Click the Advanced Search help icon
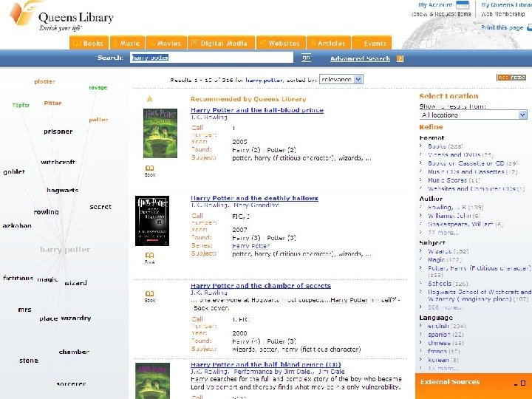The width and height of the screenshot is (532, 399). (x=400, y=58)
